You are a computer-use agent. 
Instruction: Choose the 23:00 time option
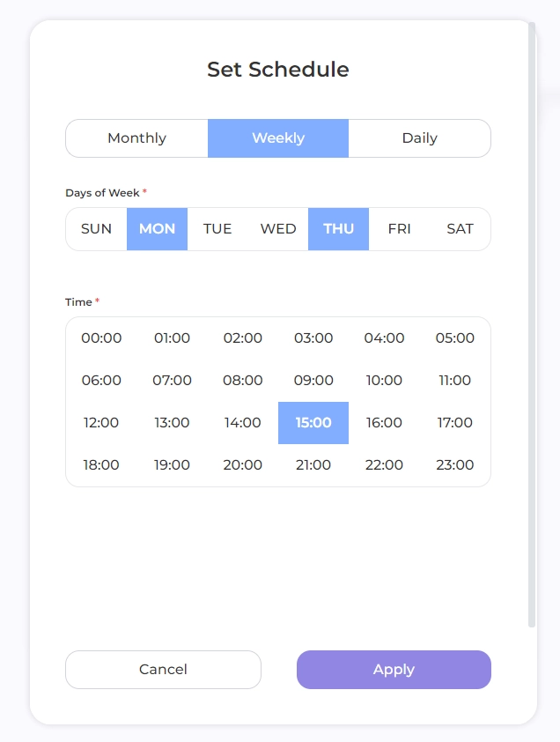455,465
